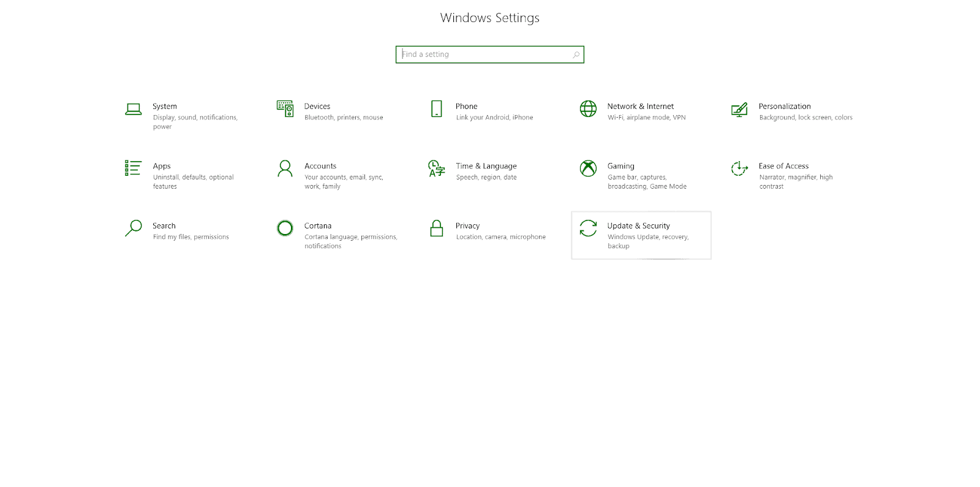The height and width of the screenshot is (487, 980).
Task: Click the Apps list icon
Action: (133, 168)
